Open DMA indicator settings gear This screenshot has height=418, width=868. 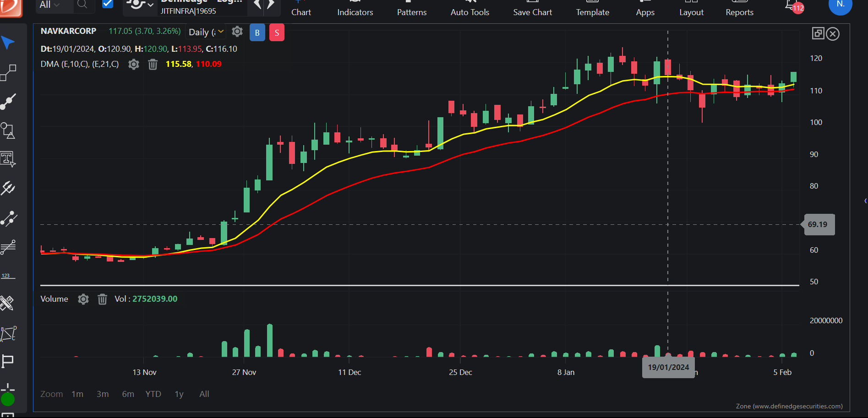(x=133, y=64)
